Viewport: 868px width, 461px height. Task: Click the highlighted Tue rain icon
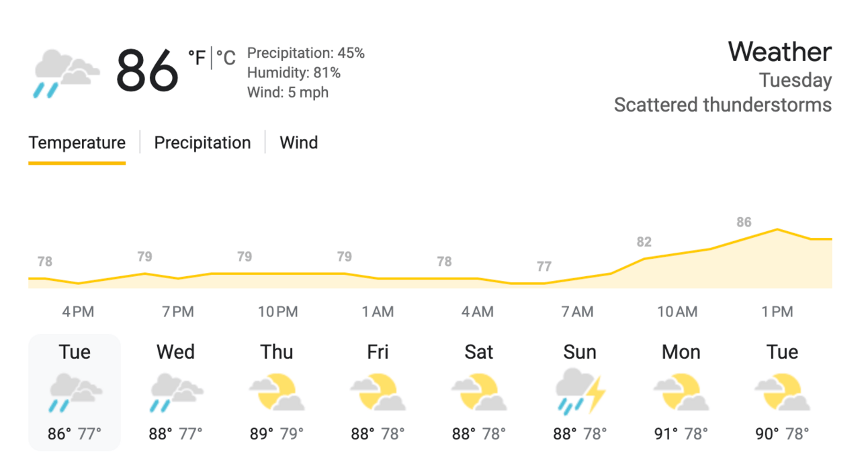(75, 392)
